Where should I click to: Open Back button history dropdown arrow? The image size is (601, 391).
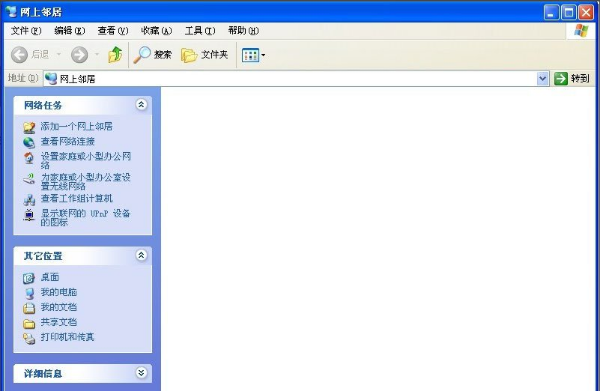(x=59, y=54)
